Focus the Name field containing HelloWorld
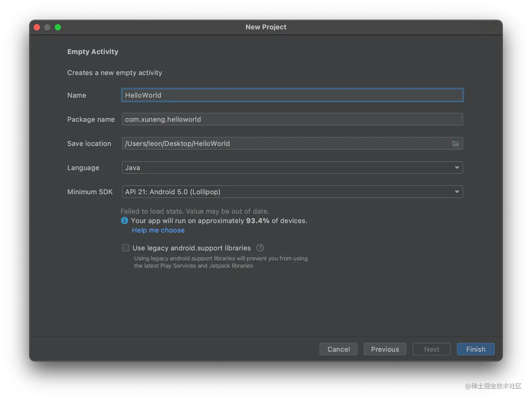The height and width of the screenshot is (400, 532). pos(292,95)
